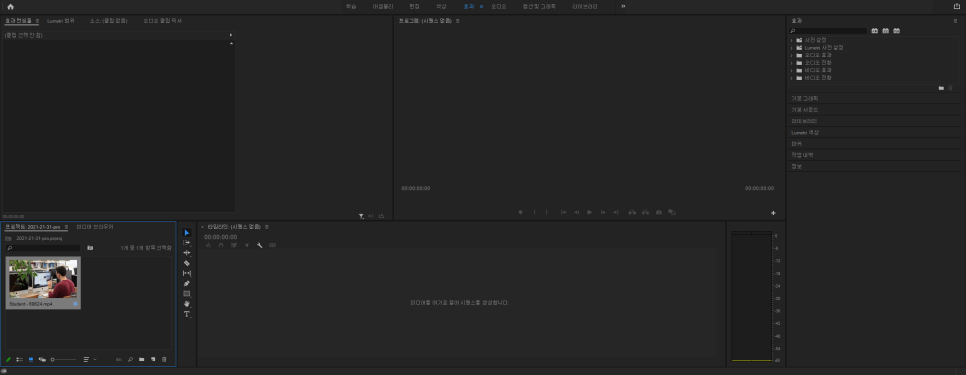This screenshot has width=966, height=375.
Task: Switch to the 학습 workspace tab
Action: [x=351, y=6]
